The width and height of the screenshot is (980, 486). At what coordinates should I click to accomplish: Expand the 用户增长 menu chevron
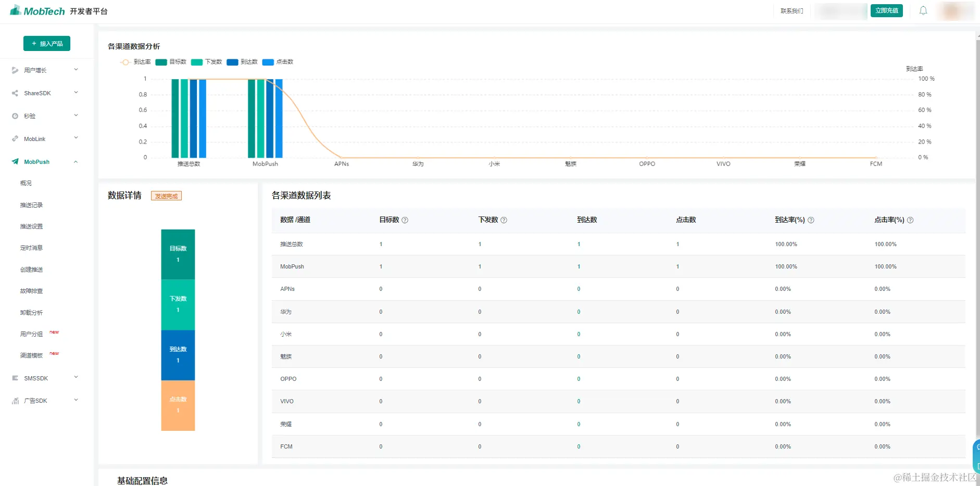coord(76,70)
